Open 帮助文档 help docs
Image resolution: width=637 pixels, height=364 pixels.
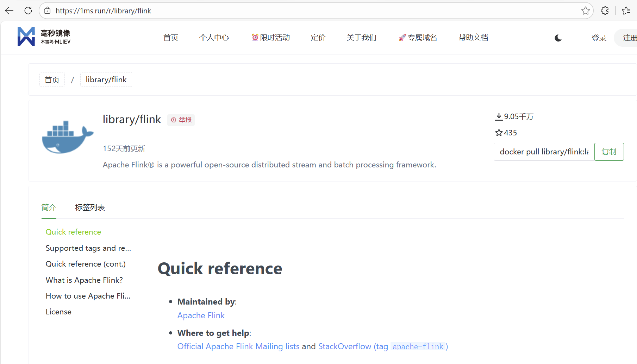point(473,38)
